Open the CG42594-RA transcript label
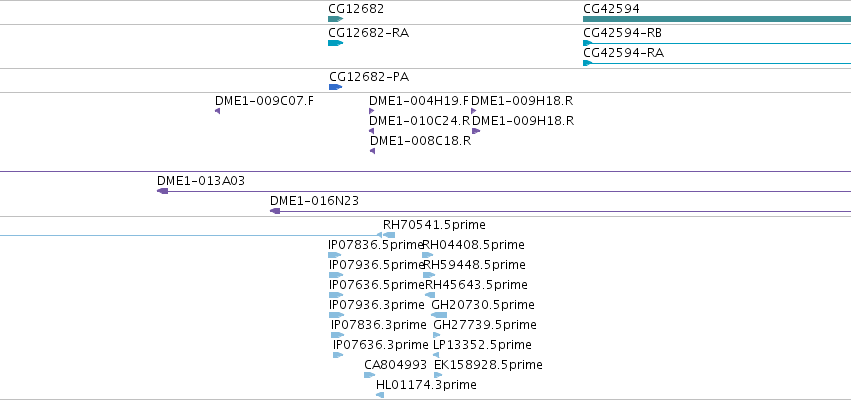 623,53
